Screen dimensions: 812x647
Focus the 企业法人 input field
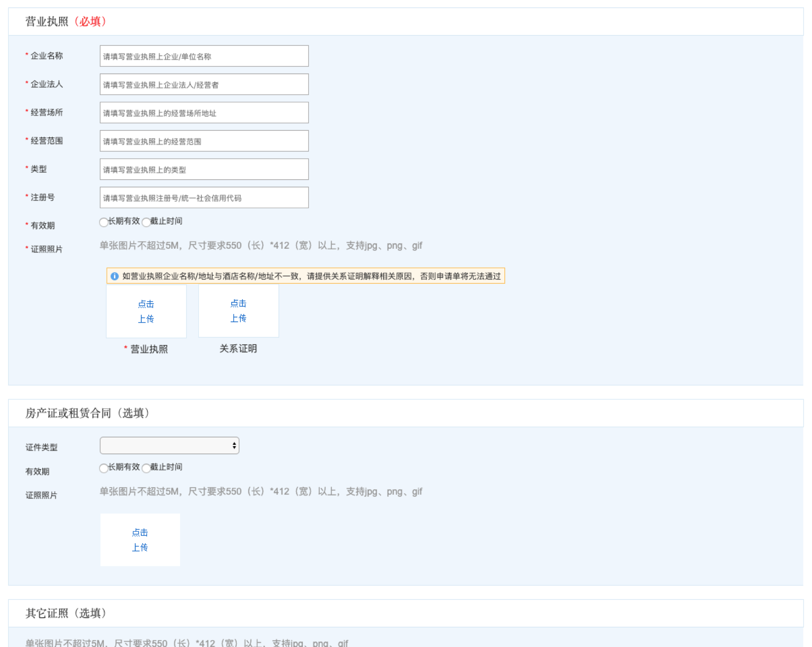point(204,84)
